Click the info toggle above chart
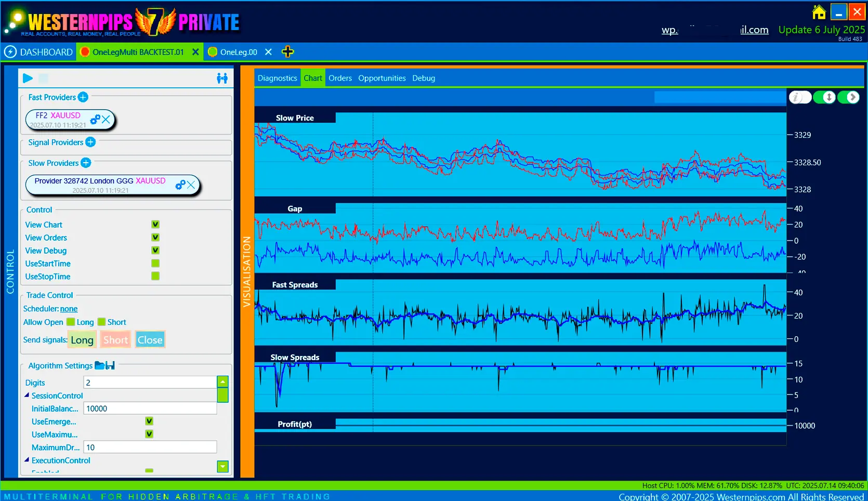 [800, 97]
